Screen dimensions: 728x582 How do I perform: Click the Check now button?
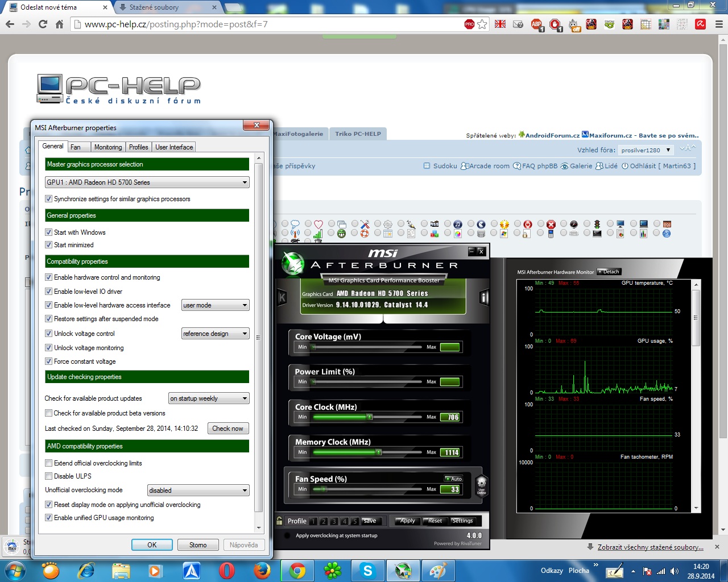(x=227, y=429)
